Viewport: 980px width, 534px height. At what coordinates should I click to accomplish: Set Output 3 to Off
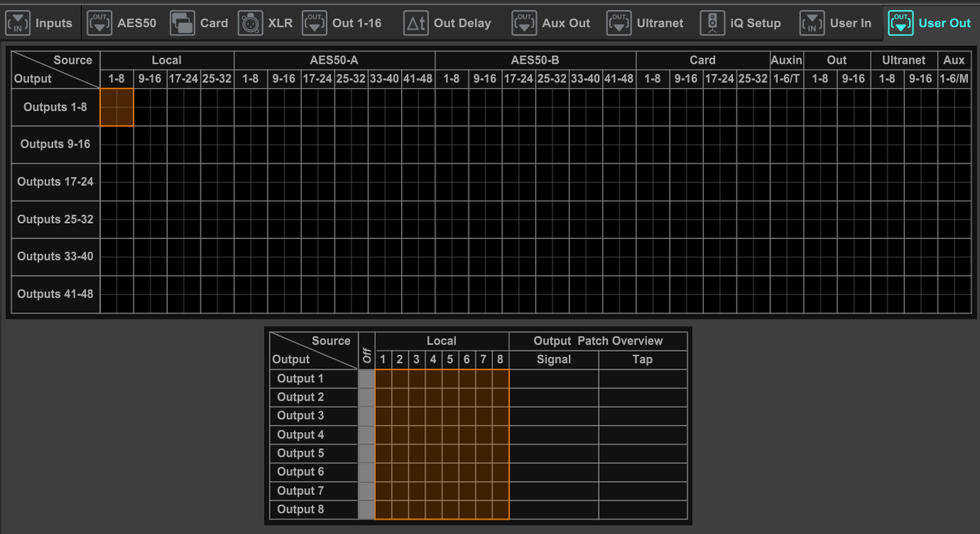coord(366,416)
